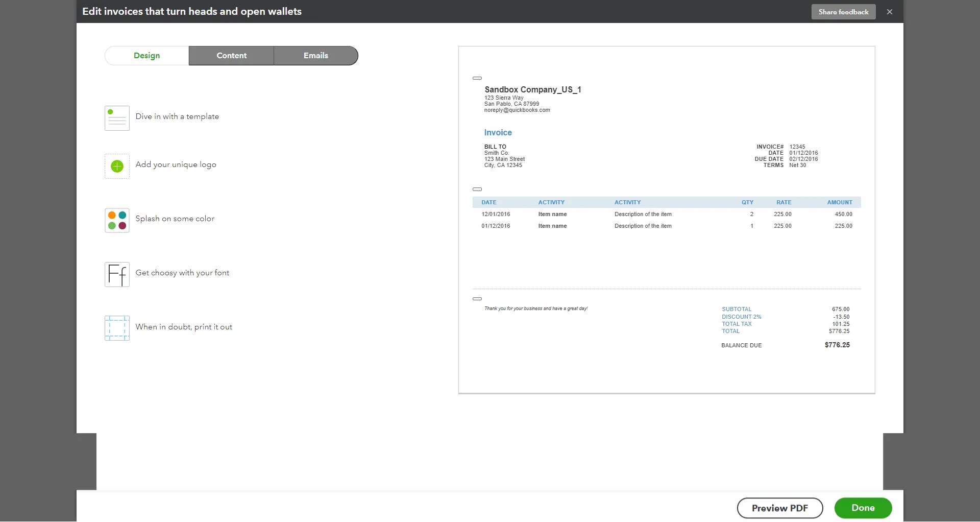
Task: Click the green plus logo icon
Action: [116, 166]
